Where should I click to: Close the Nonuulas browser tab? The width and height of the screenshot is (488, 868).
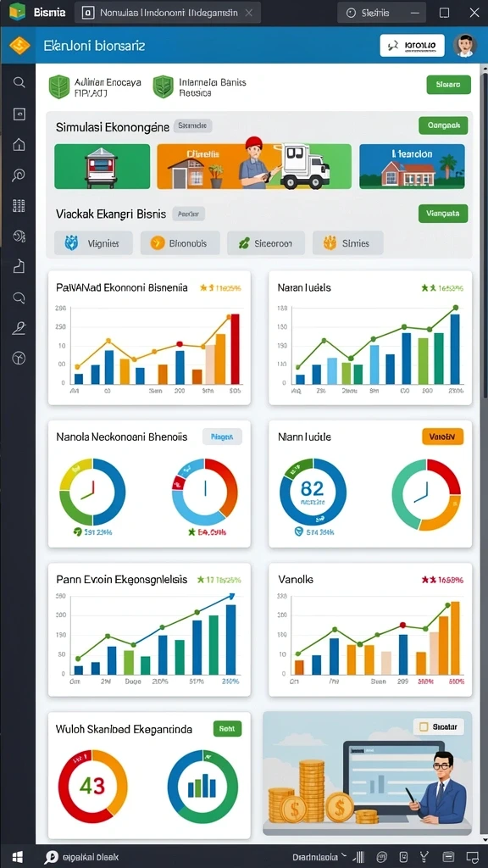pyautogui.click(x=249, y=14)
